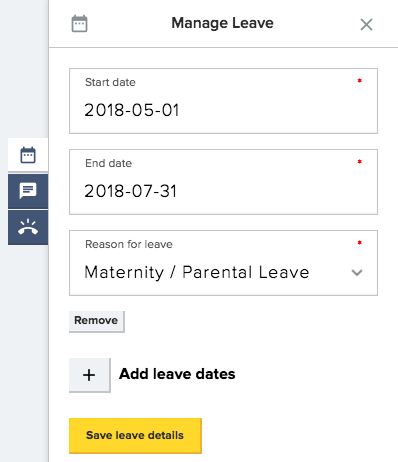Click the calendar icon beside Manage Leave
The height and width of the screenshot is (462, 398).
click(80, 24)
